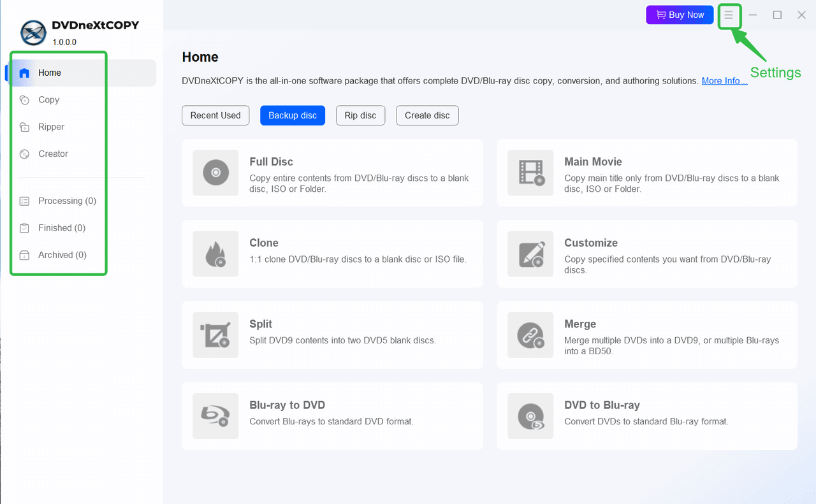This screenshot has width=816, height=504.
Task: Click the Copy sidebar disc icon
Action: point(24,100)
